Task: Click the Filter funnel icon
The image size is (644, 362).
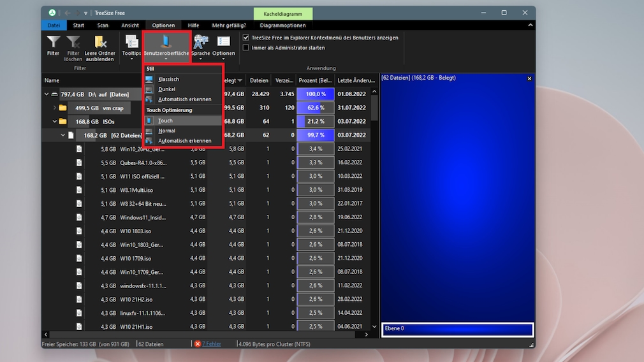Action: [53, 43]
